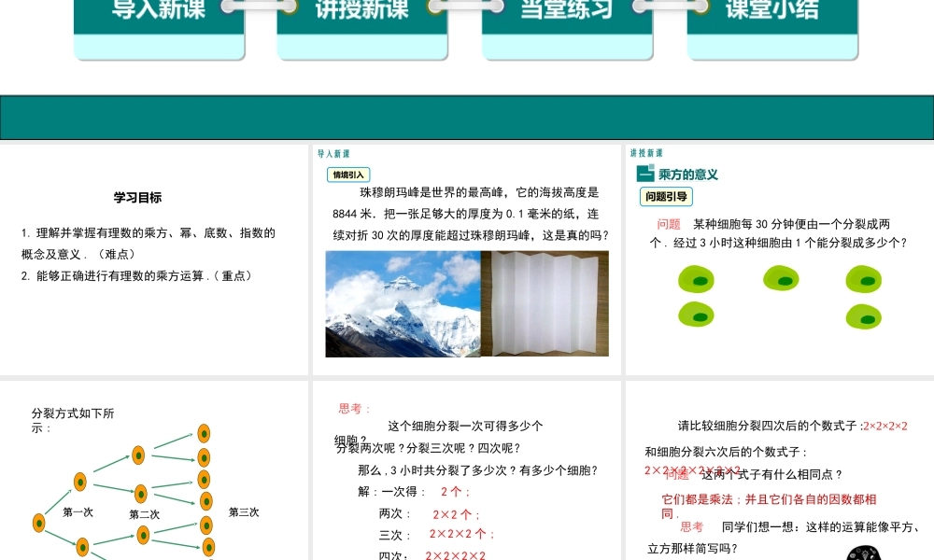Click the 情境引入 label button

[348, 175]
